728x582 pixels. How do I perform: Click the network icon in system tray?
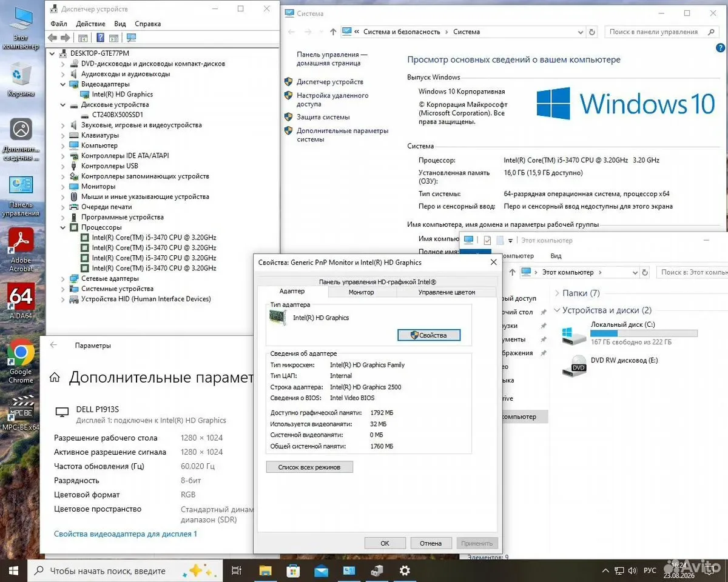click(x=619, y=570)
